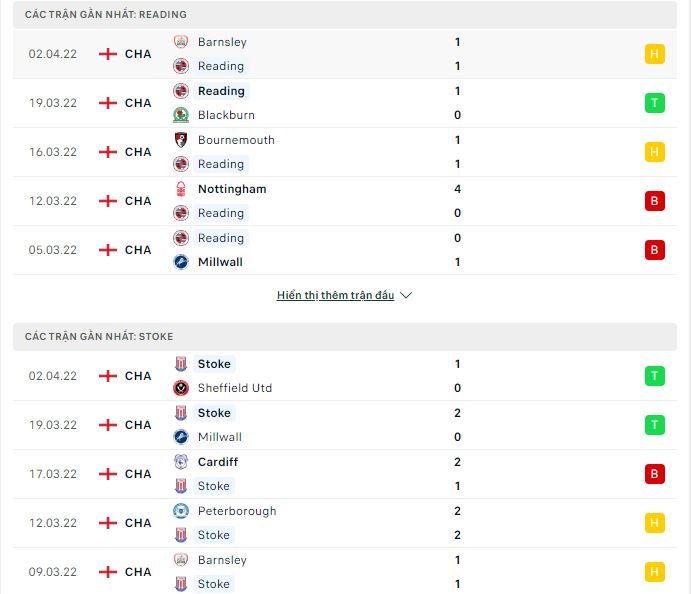691x594 pixels.
Task: Click the Blackburn club crest icon
Action: click(181, 115)
